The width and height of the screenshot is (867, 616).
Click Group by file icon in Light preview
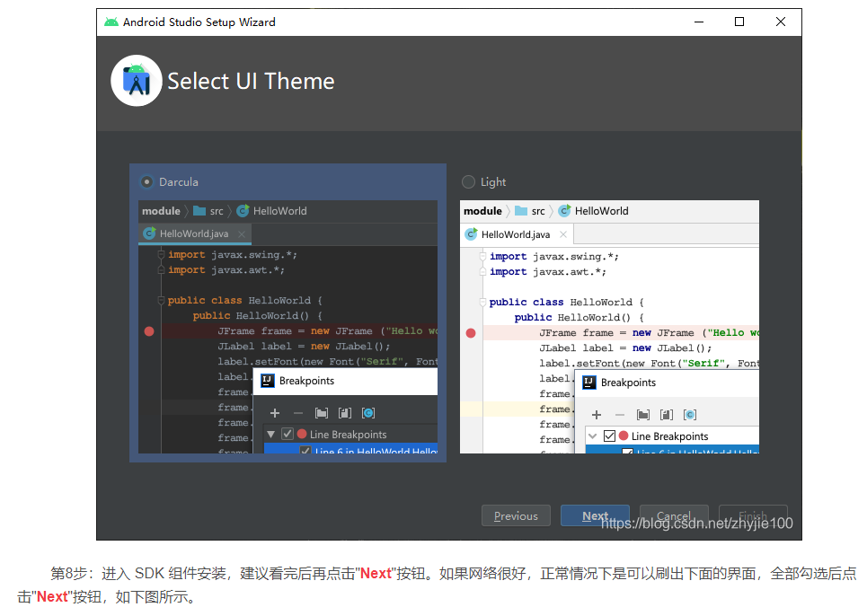(x=667, y=415)
